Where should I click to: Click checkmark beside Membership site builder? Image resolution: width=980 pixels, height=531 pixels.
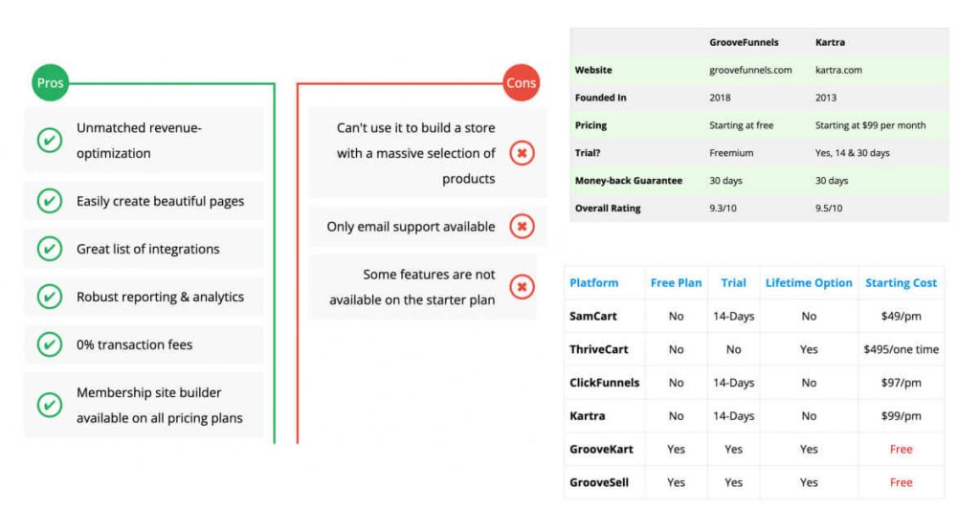pyautogui.click(x=50, y=405)
